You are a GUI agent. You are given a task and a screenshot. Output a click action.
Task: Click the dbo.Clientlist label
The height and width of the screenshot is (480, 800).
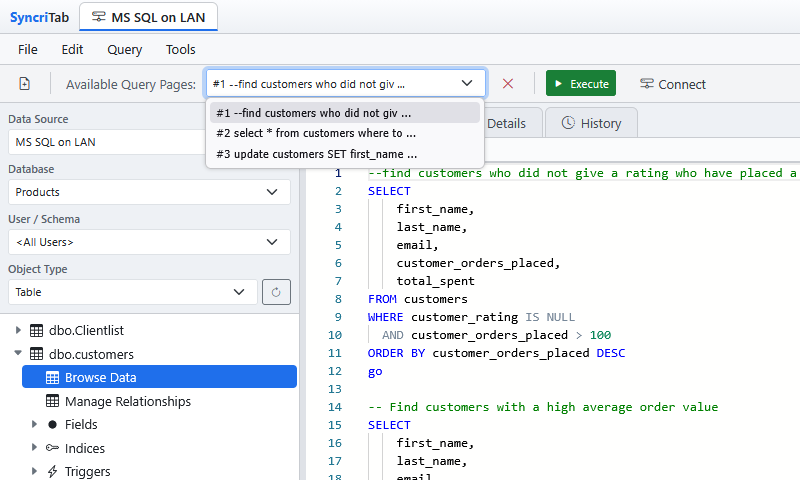tap(86, 331)
